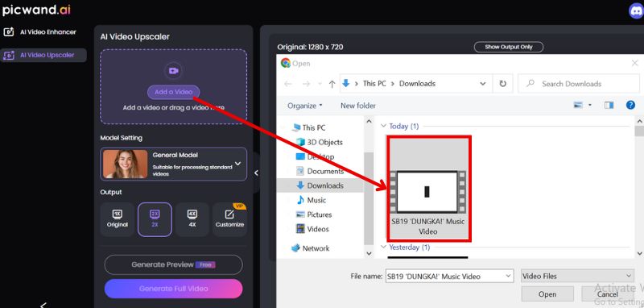Select the 4X output option
The width and height of the screenshot is (644, 308).
192,219
